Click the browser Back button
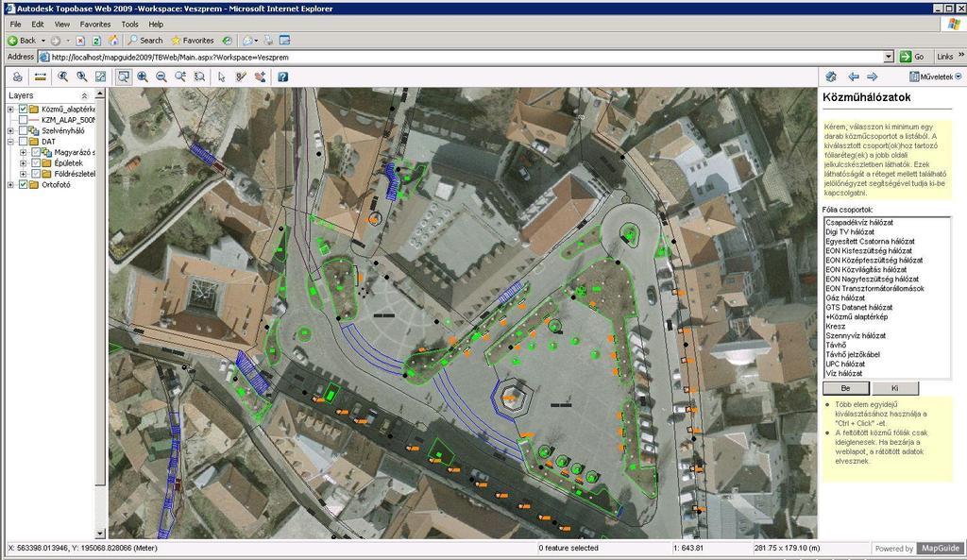This screenshot has width=967, height=560. pyautogui.click(x=23, y=41)
